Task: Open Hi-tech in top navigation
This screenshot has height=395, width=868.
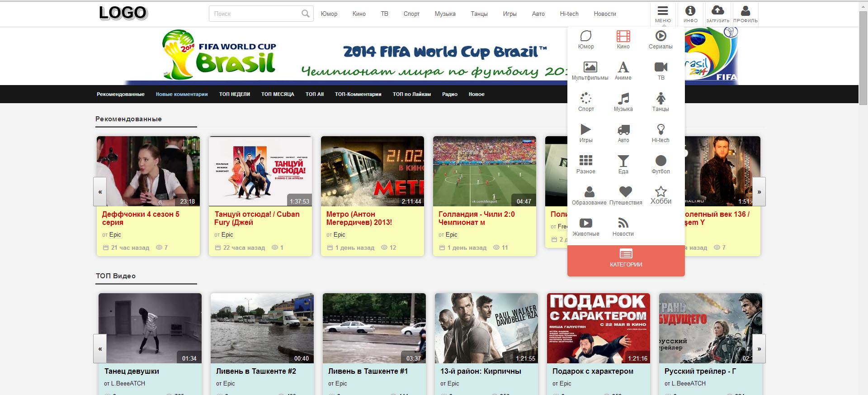Action: tap(569, 14)
